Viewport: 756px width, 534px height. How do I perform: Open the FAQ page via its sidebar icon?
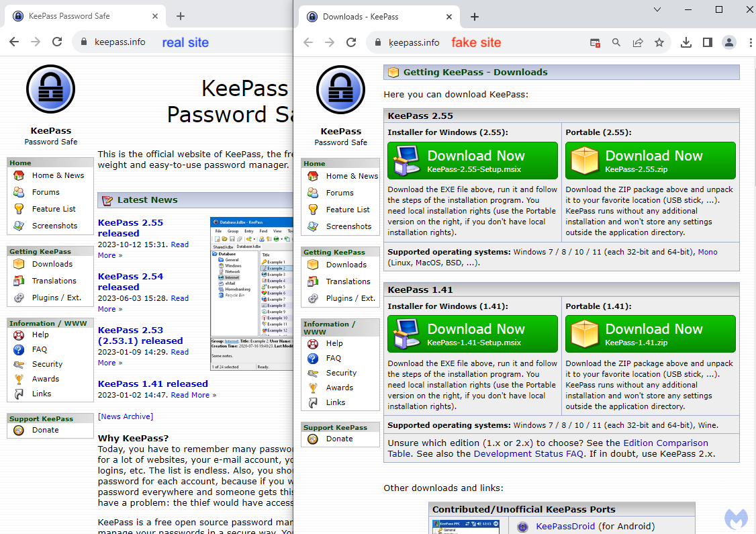[x=313, y=357]
